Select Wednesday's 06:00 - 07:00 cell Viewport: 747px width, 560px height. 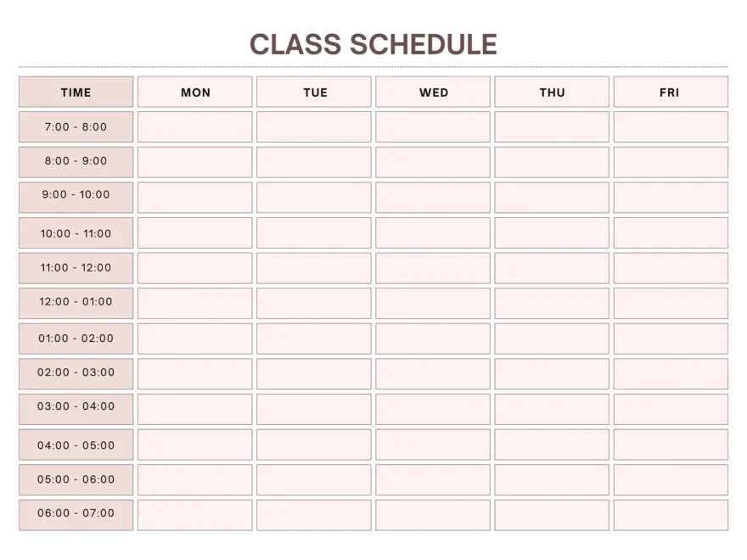(433, 514)
